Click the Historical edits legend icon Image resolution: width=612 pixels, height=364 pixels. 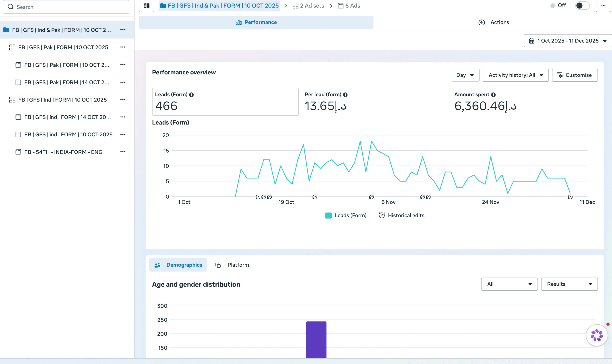[382, 215]
